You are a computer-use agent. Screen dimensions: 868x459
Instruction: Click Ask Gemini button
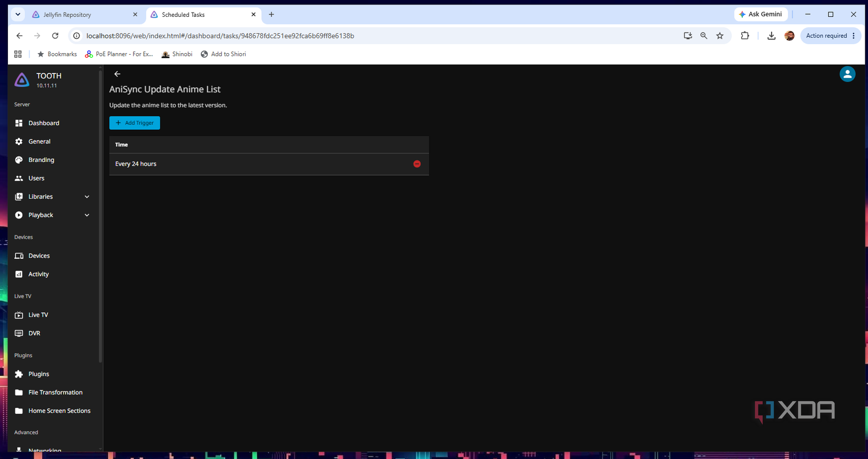pos(761,14)
